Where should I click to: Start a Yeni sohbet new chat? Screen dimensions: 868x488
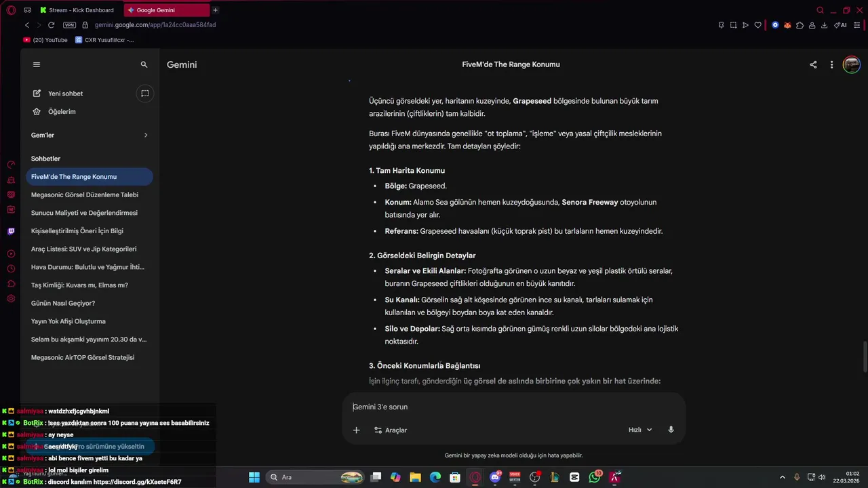pos(58,94)
